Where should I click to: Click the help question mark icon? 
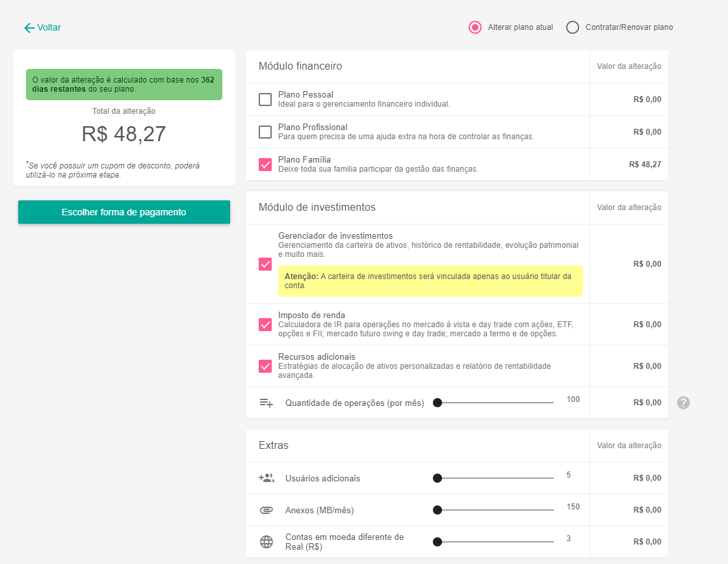(x=683, y=403)
